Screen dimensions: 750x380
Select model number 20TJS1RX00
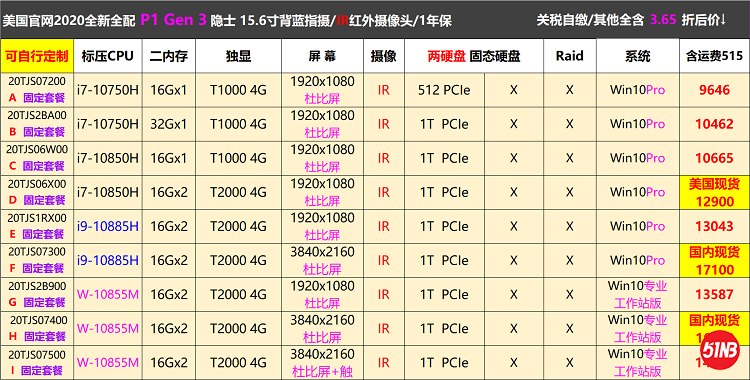(37, 218)
